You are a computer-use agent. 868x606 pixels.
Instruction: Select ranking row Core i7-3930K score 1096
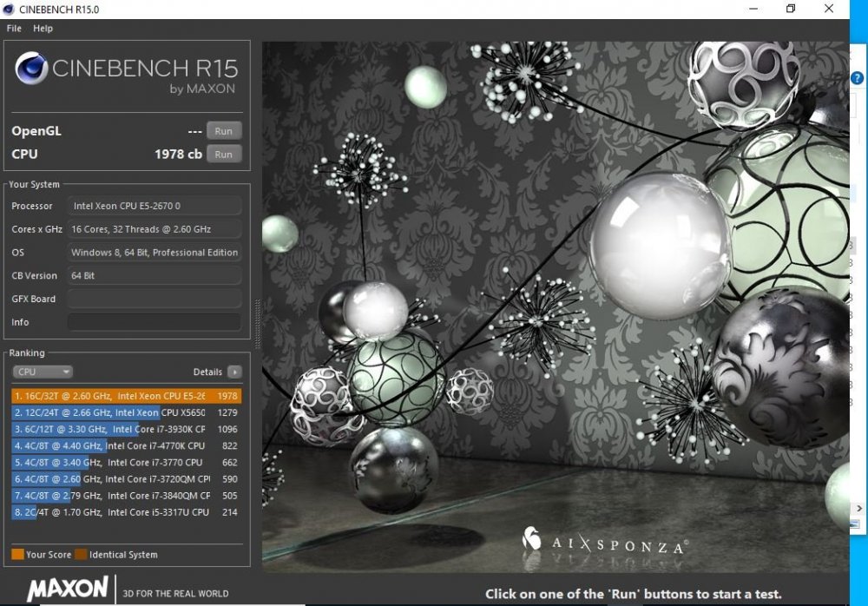pyautogui.click(x=126, y=429)
